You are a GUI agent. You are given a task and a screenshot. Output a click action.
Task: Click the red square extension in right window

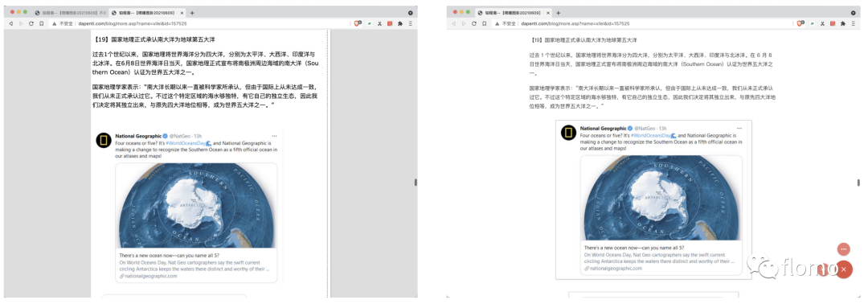(x=833, y=24)
